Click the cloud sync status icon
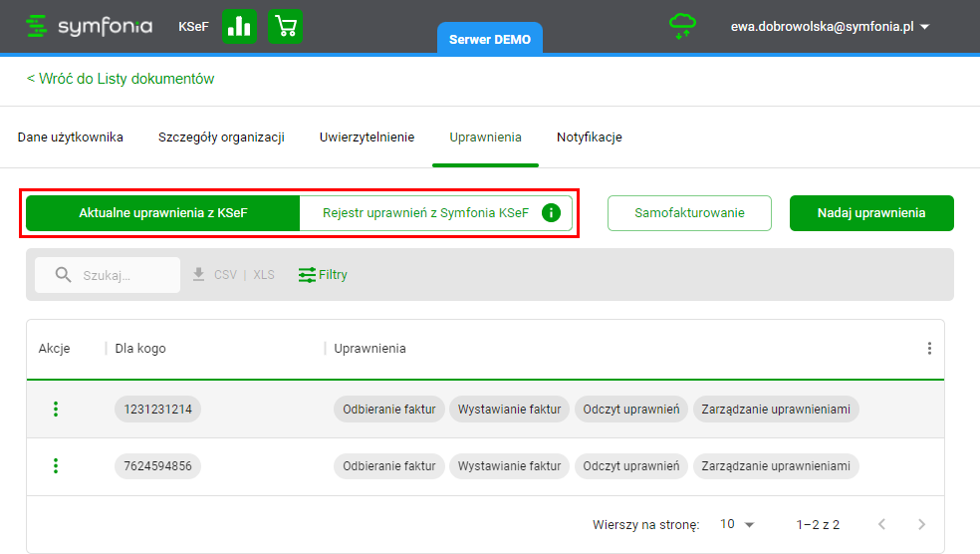Viewport: 980px width, 554px height. 682,26
